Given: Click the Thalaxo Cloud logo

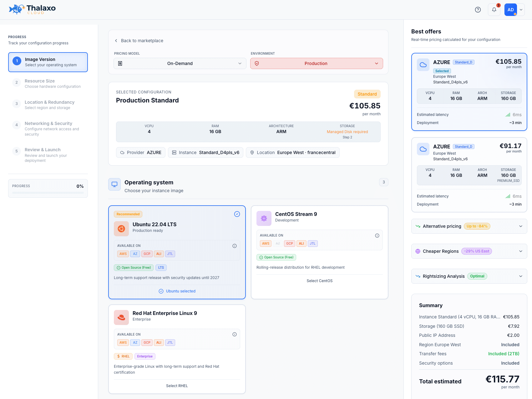Looking at the screenshot, I should pyautogui.click(x=32, y=9).
